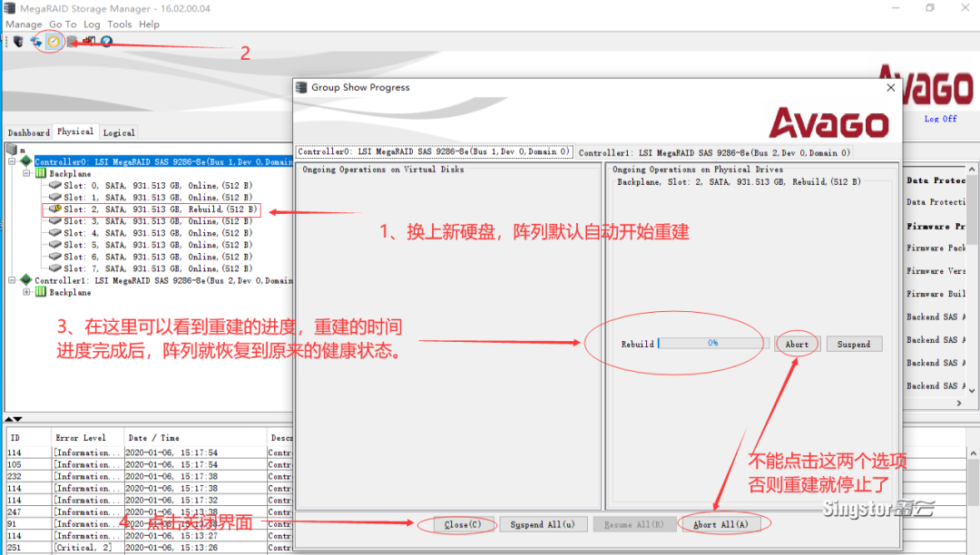Expand the Backplane node under Controller1
Image resolution: width=980 pixels, height=555 pixels.
27,292
